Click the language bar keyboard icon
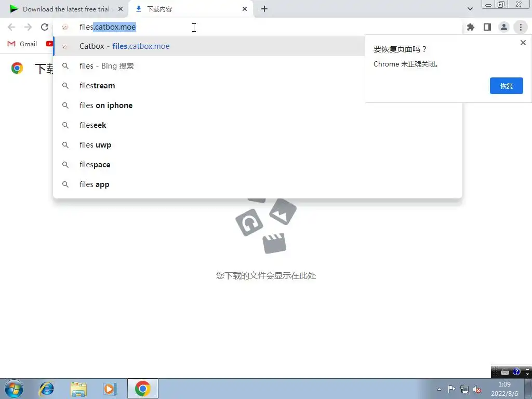 pos(505,372)
